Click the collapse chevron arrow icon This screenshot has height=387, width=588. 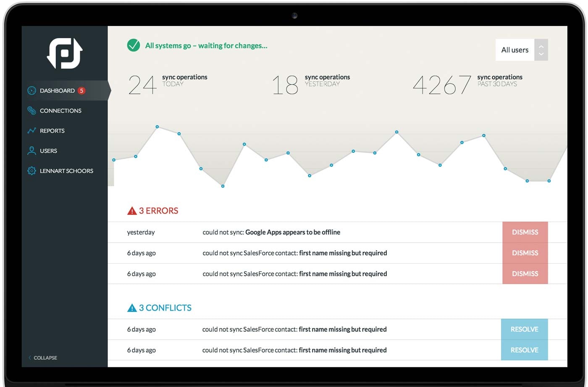click(x=29, y=358)
